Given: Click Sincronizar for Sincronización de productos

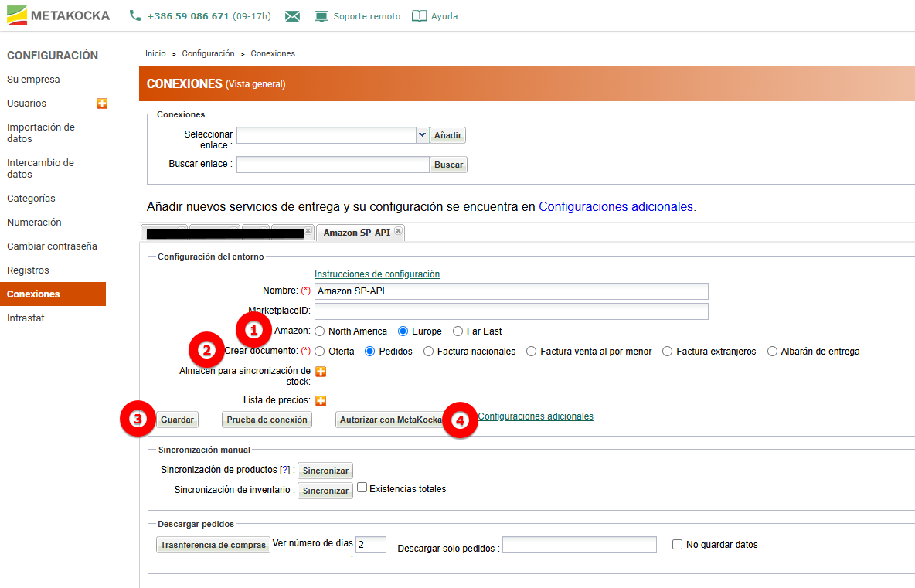Looking at the screenshot, I should pyautogui.click(x=325, y=470).
